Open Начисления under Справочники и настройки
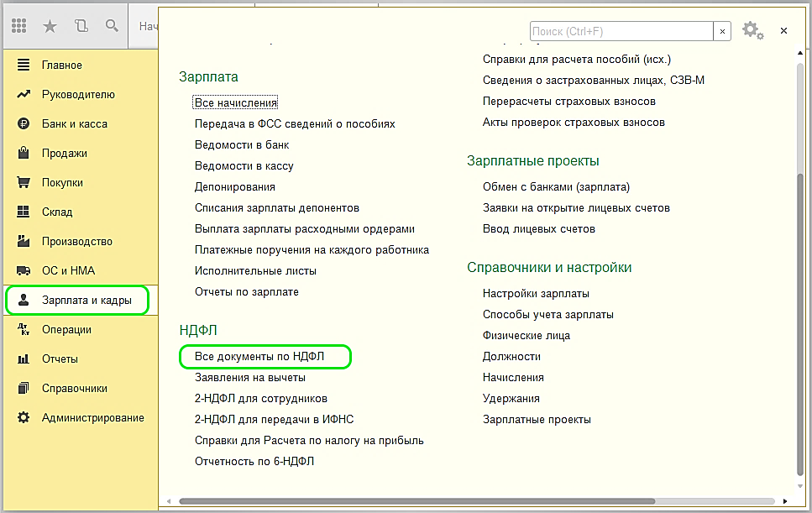Viewport: 812px width, 513px height. tap(513, 377)
